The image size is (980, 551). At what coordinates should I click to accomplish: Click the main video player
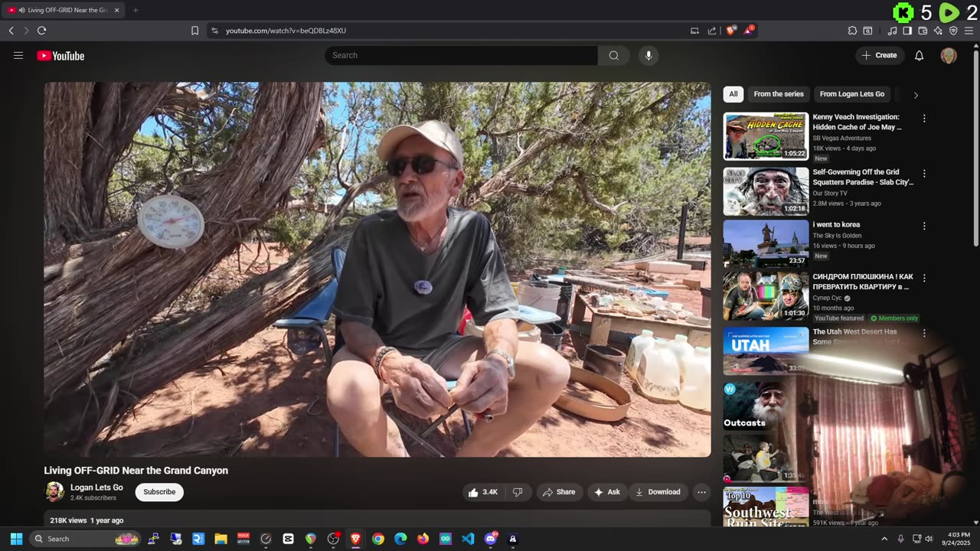point(377,269)
